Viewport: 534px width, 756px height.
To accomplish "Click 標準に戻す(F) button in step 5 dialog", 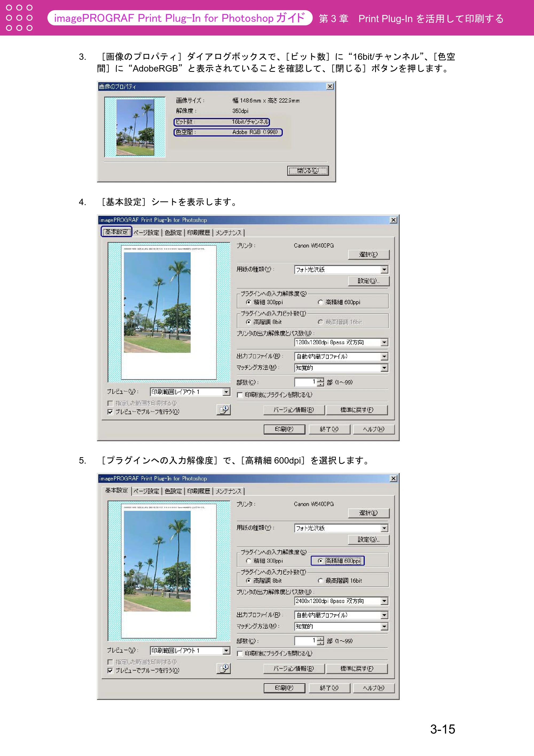I will coord(357,669).
